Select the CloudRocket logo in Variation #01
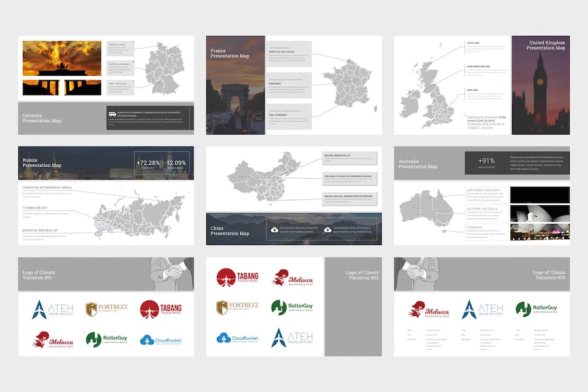Image resolution: width=588 pixels, height=392 pixels. coord(160,340)
